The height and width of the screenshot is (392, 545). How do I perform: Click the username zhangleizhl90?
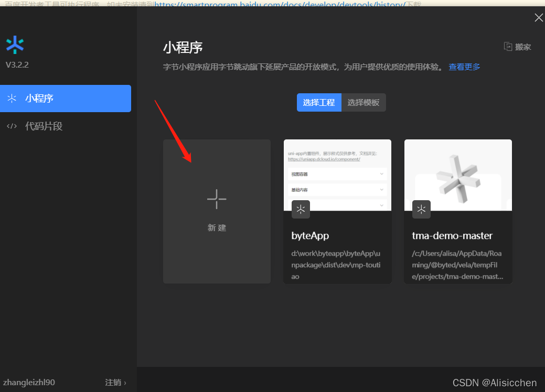tap(29, 382)
